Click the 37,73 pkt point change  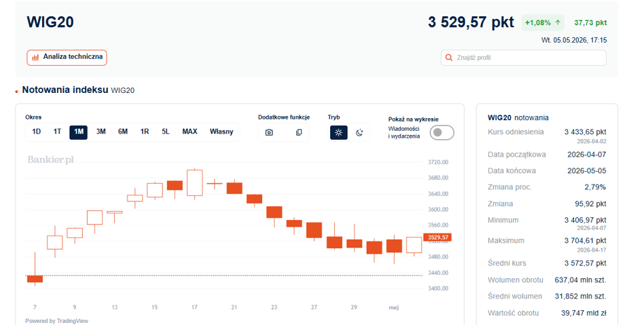point(590,23)
